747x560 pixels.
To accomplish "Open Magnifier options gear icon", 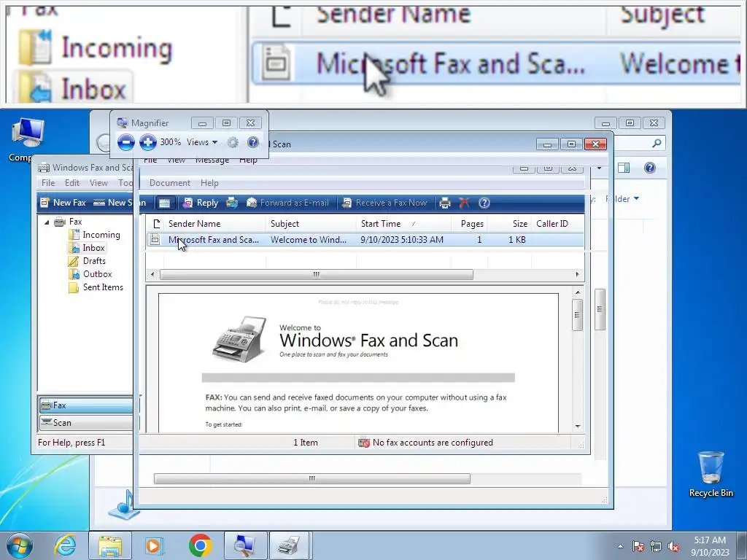I will click(x=233, y=142).
